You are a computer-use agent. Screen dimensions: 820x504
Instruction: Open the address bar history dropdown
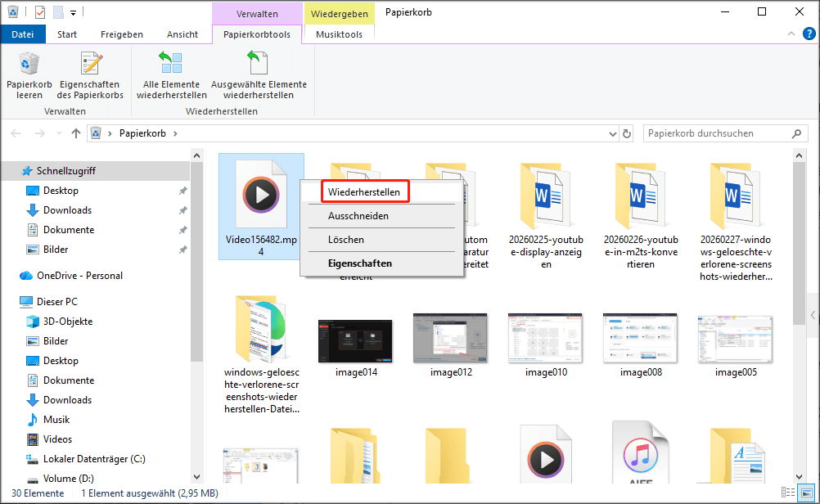pyautogui.click(x=612, y=133)
